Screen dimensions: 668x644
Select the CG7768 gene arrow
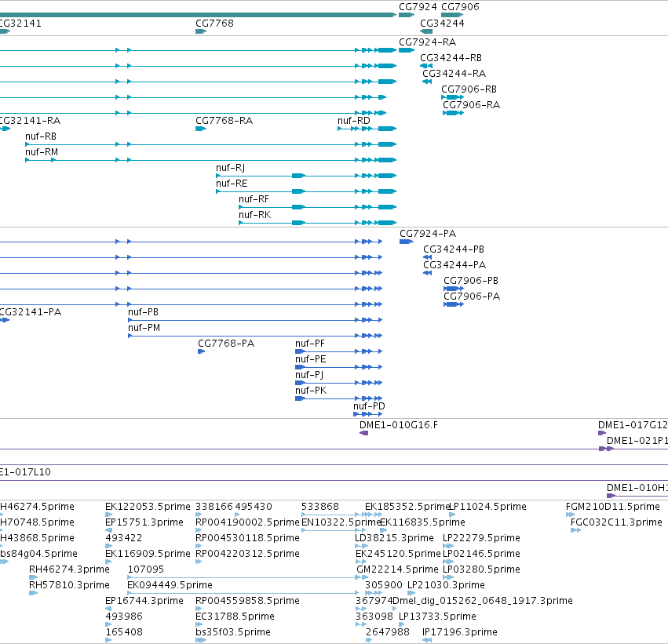click(201, 31)
